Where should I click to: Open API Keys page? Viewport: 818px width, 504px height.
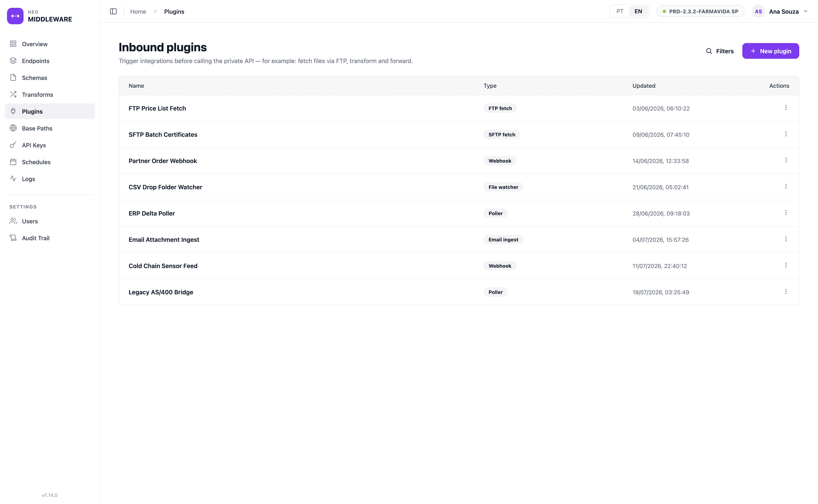50,145
